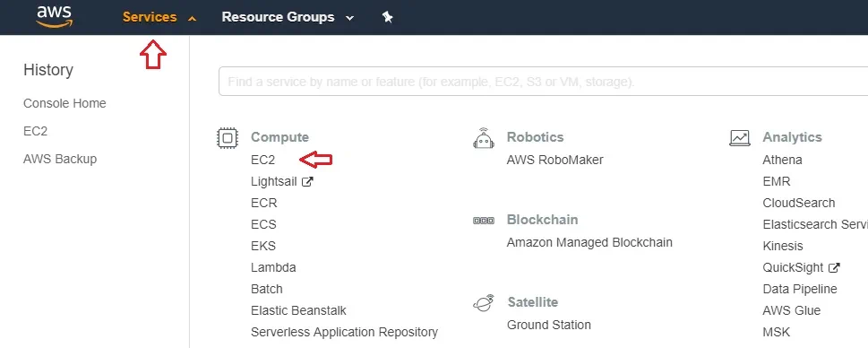
Task: Click the Compute category heading
Action: (279, 137)
